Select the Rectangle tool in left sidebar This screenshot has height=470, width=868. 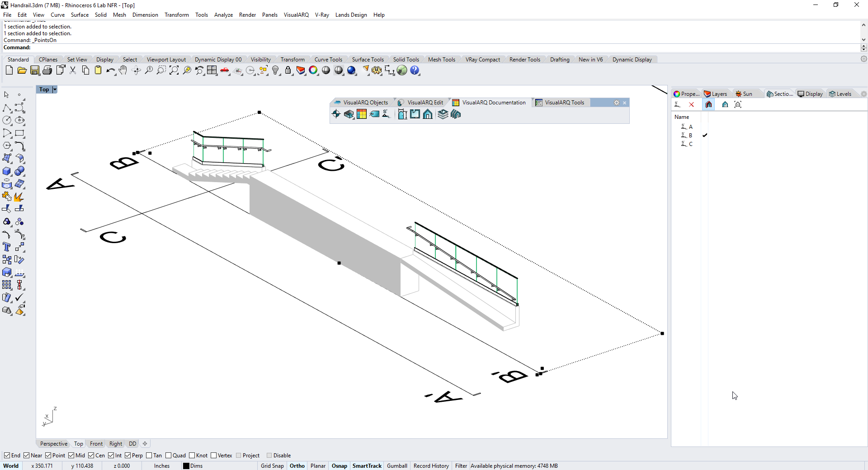pos(19,133)
